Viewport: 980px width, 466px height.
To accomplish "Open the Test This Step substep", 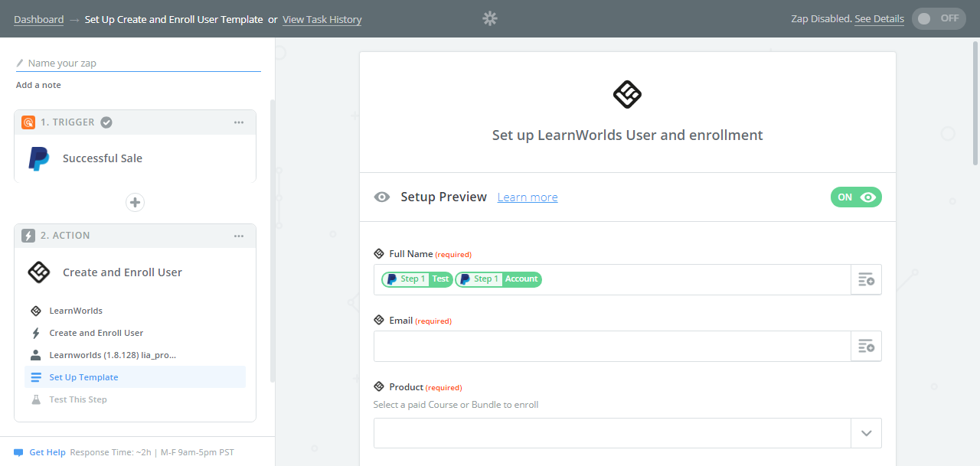I will pyautogui.click(x=135, y=399).
